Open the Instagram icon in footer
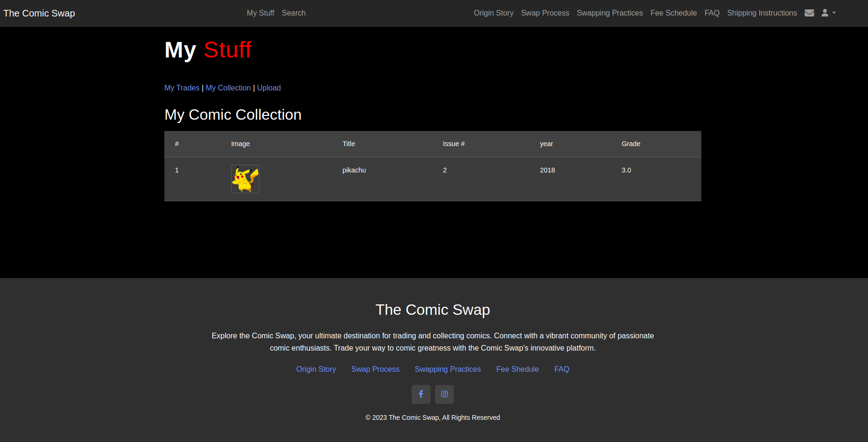The height and width of the screenshot is (442, 868). pos(444,394)
